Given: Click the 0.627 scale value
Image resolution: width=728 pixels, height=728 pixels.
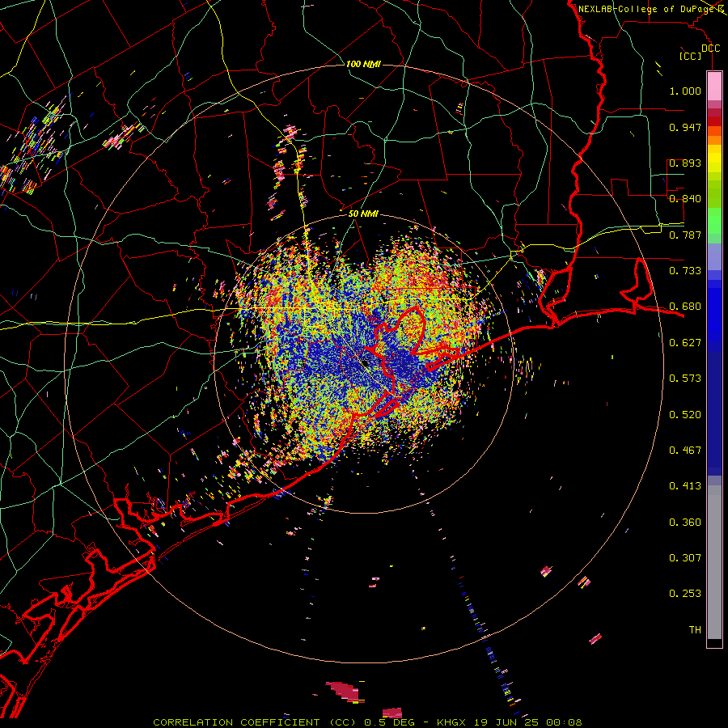Looking at the screenshot, I should coord(685,343).
